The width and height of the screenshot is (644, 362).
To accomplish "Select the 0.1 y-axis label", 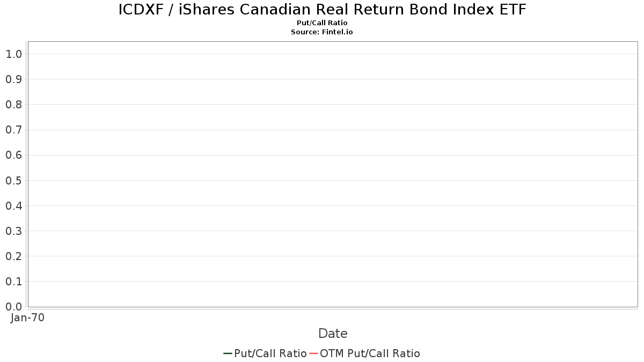I will [14, 282].
